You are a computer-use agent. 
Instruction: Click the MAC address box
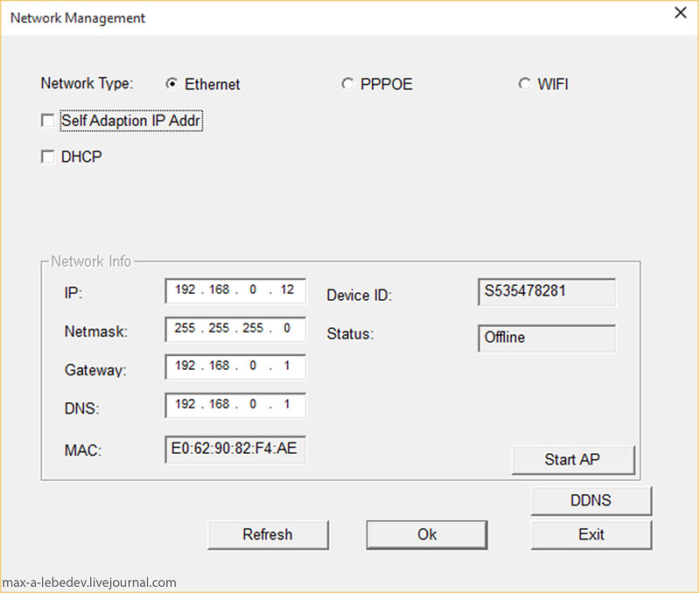coord(234,450)
